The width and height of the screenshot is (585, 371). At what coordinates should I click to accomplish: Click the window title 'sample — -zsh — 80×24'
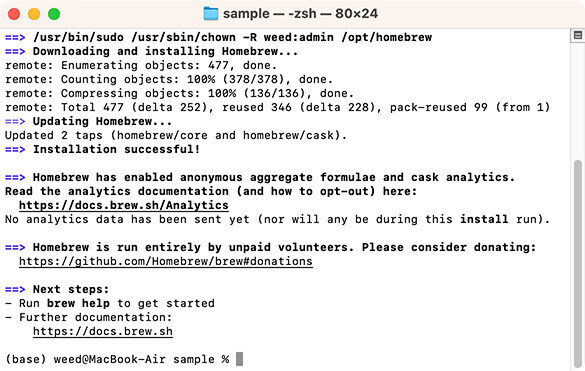(x=300, y=14)
